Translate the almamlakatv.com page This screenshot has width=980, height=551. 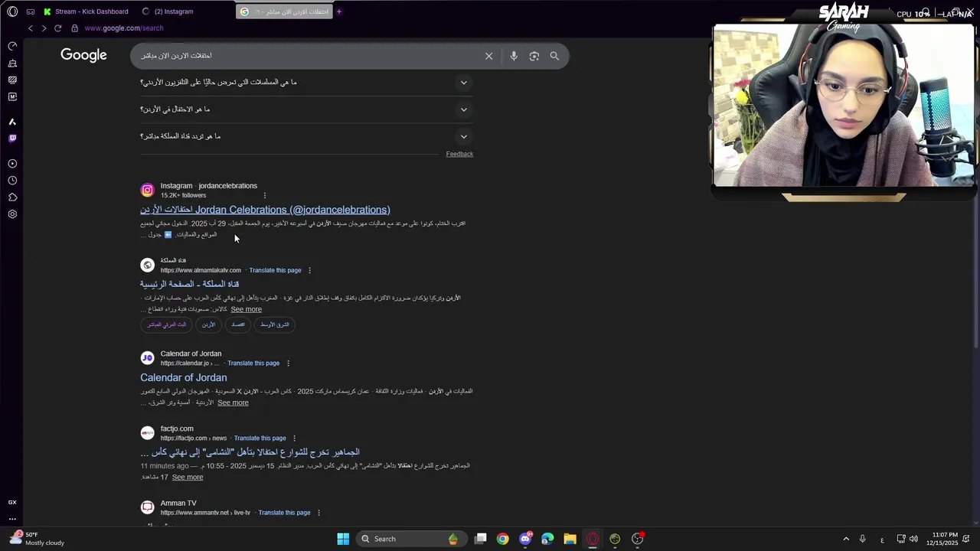(x=275, y=270)
